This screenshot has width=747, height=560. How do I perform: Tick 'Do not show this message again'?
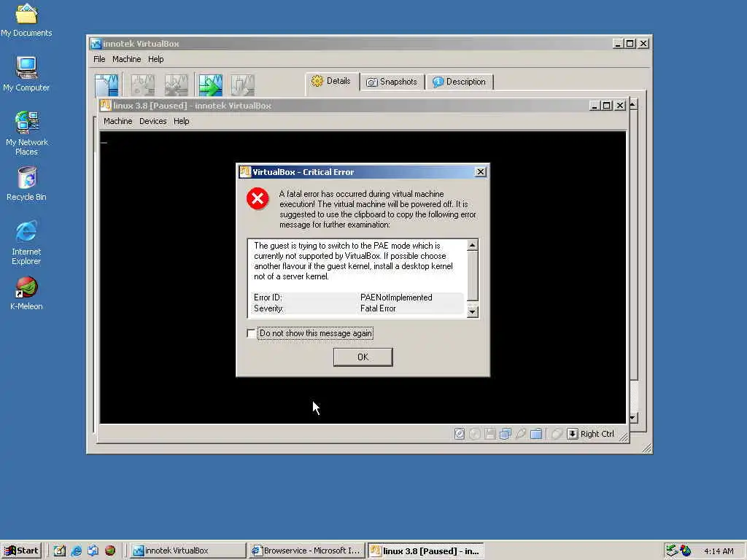(x=251, y=333)
